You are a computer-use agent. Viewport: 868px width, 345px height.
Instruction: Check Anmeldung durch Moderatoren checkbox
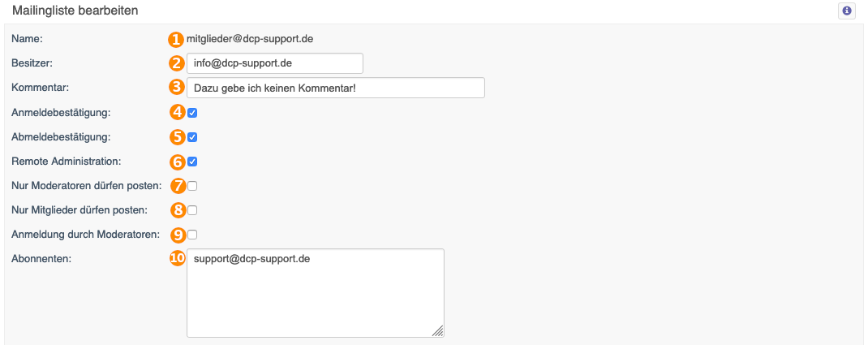tap(192, 235)
